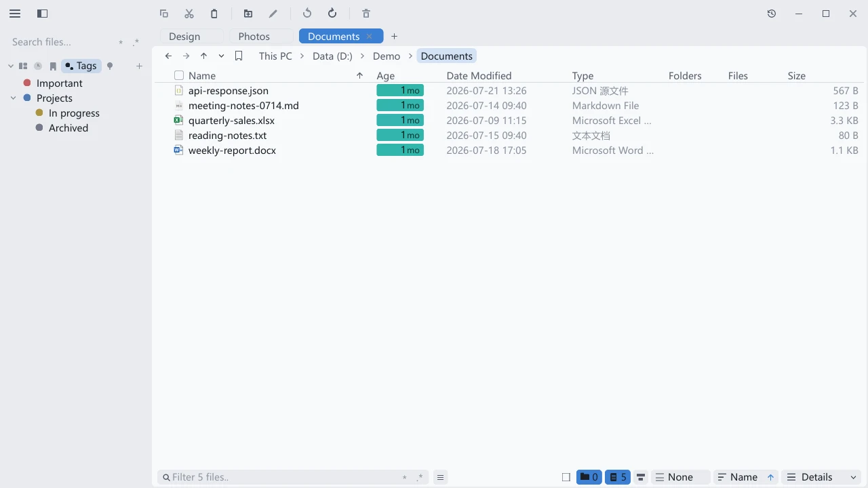Switch to the Photos tab
Viewport: 868px width, 488px height.
point(262,37)
